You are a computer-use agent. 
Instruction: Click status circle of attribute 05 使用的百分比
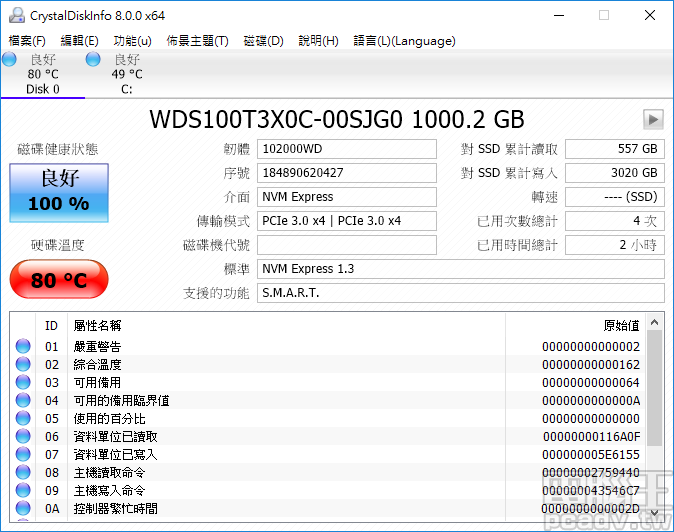pyautogui.click(x=23, y=419)
